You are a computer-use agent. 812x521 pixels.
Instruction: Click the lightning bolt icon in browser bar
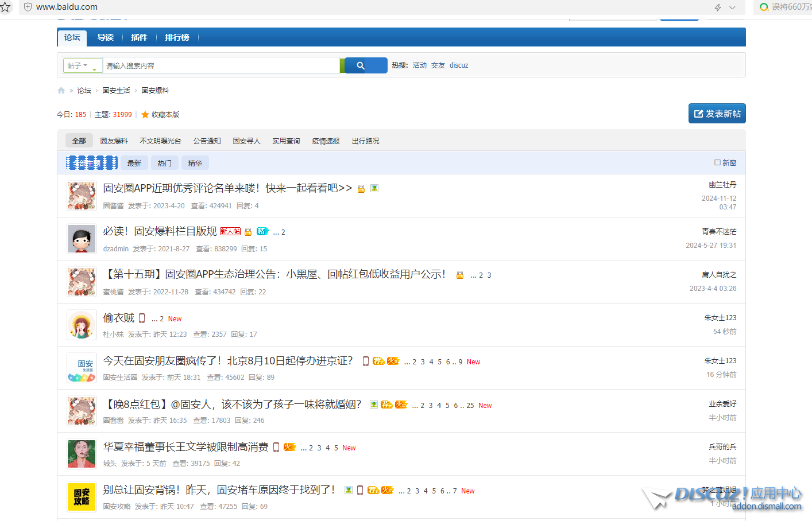pyautogui.click(x=717, y=7)
